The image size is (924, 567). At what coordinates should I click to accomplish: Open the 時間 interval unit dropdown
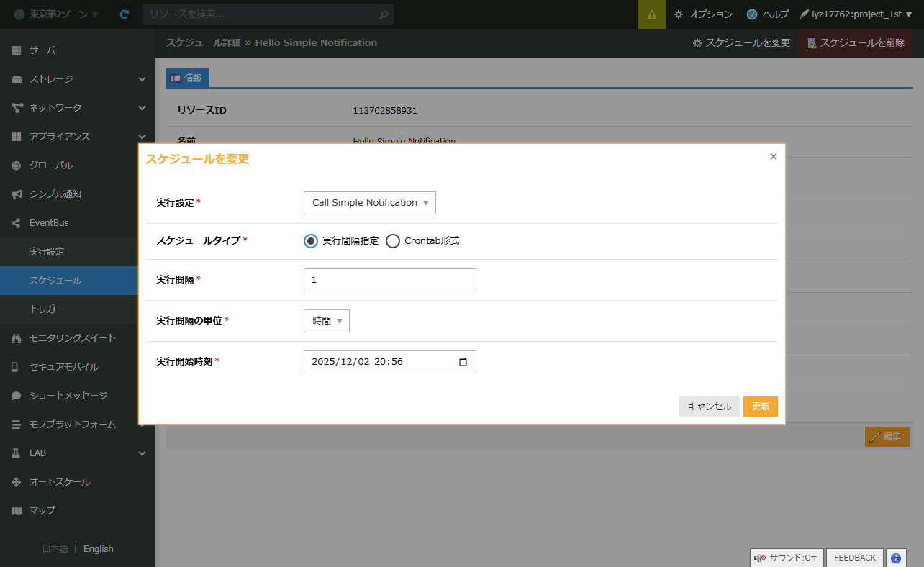pos(327,321)
